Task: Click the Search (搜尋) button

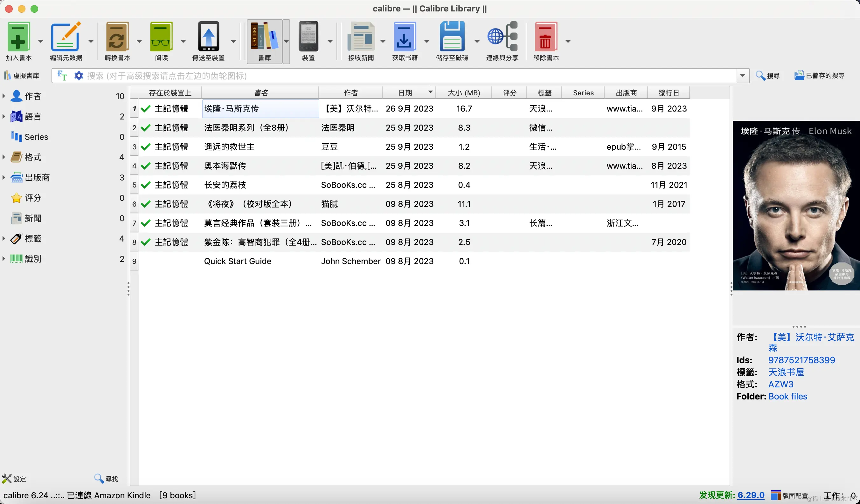Action: (767, 75)
